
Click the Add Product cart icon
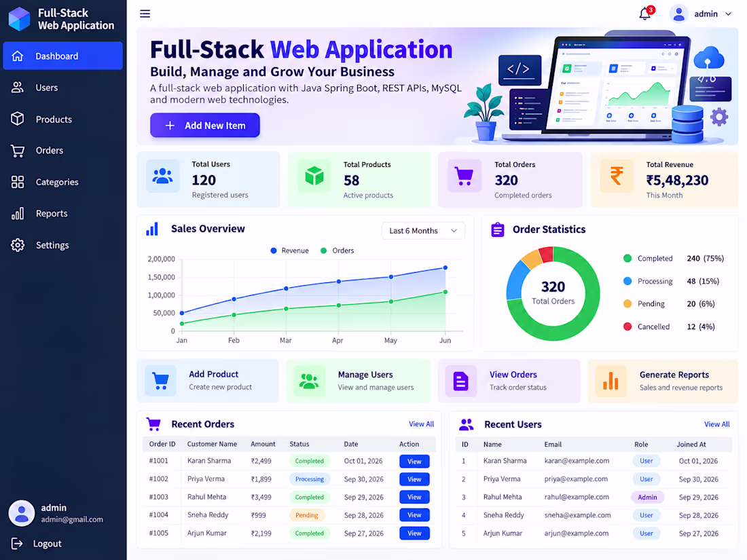tap(160, 381)
